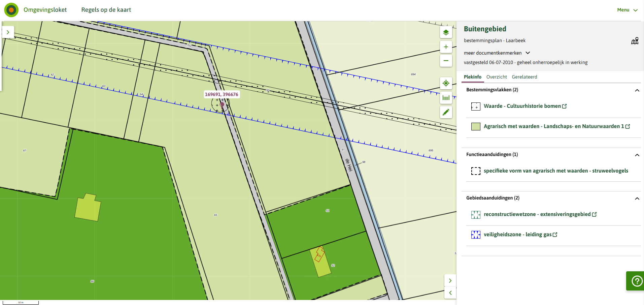
Task: Zoom in on the map
Action: coord(446,47)
